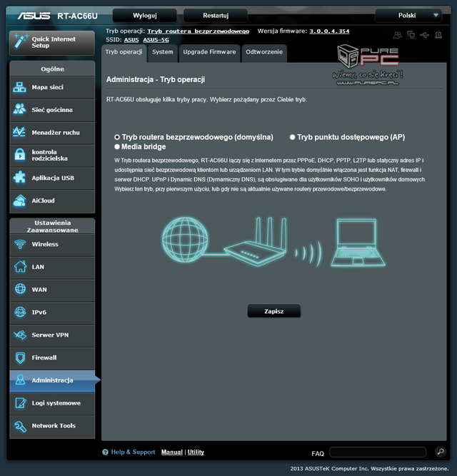
Task: Click the Wireless wifi icon
Action: point(20,244)
